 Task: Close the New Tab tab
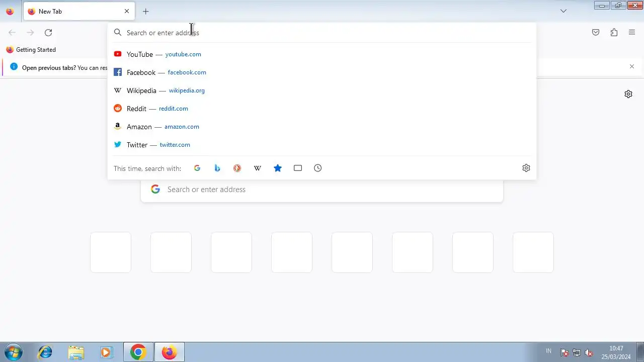coord(127,11)
